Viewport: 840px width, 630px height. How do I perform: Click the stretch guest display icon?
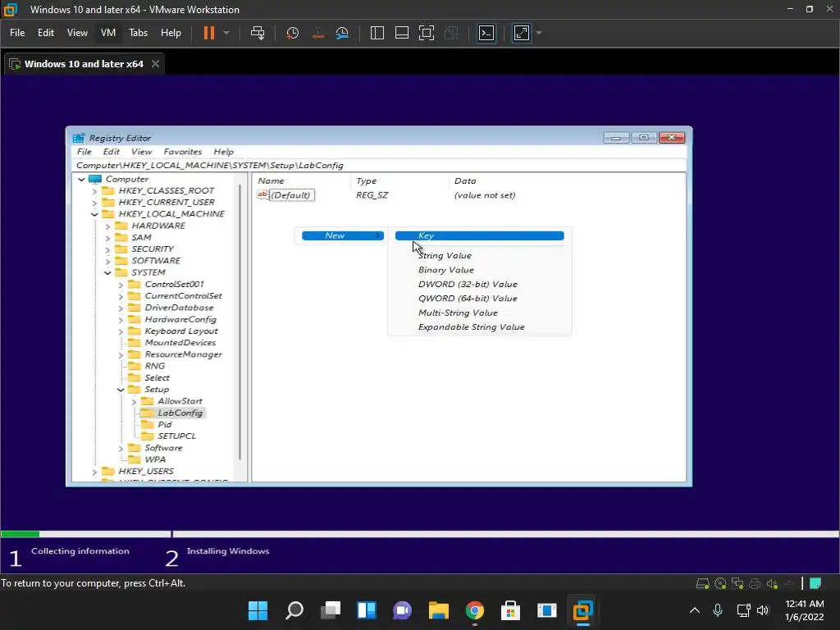tap(522, 33)
